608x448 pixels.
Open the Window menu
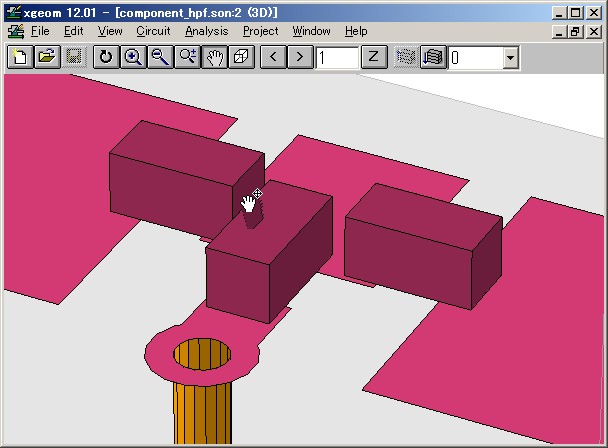pos(311,31)
